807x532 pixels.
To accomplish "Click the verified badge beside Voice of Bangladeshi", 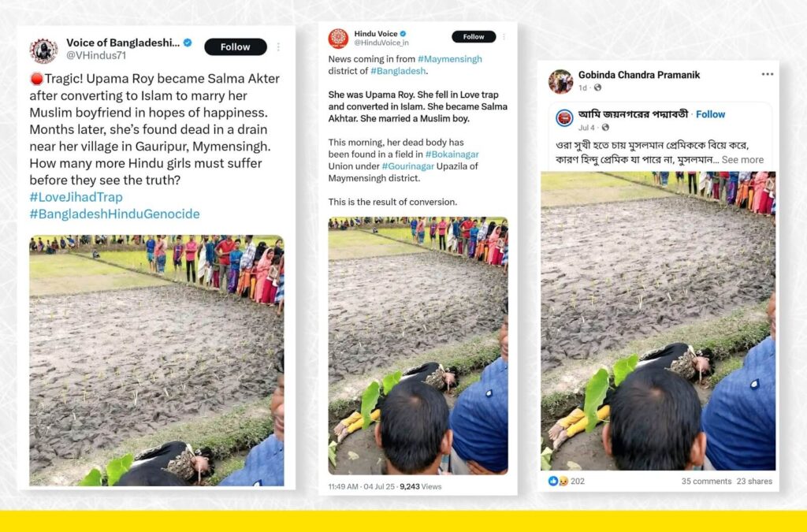I will tap(188, 43).
